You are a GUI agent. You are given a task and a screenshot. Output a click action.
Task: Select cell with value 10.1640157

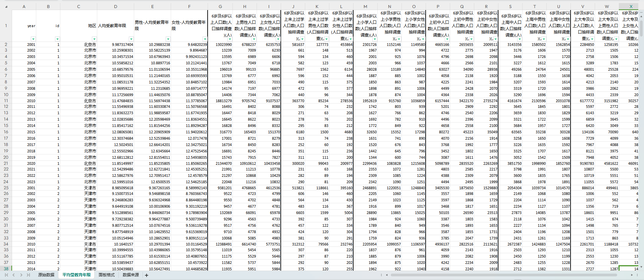click(x=115, y=244)
